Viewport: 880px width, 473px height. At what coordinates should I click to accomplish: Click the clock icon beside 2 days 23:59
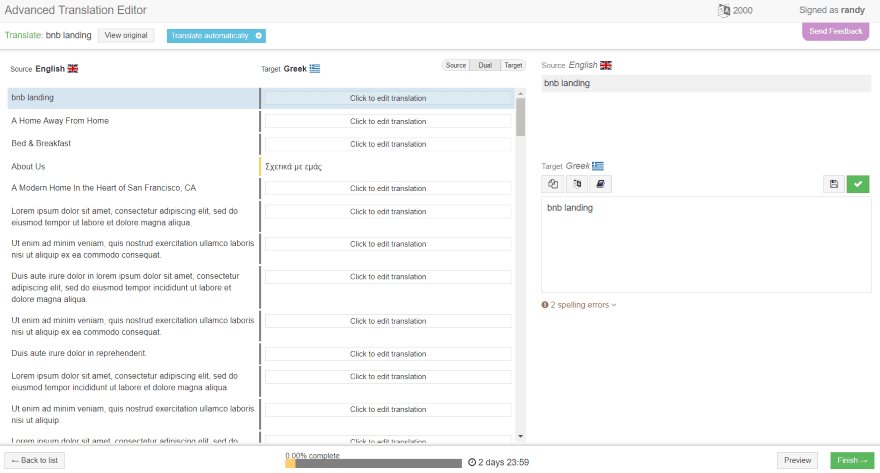click(472, 462)
